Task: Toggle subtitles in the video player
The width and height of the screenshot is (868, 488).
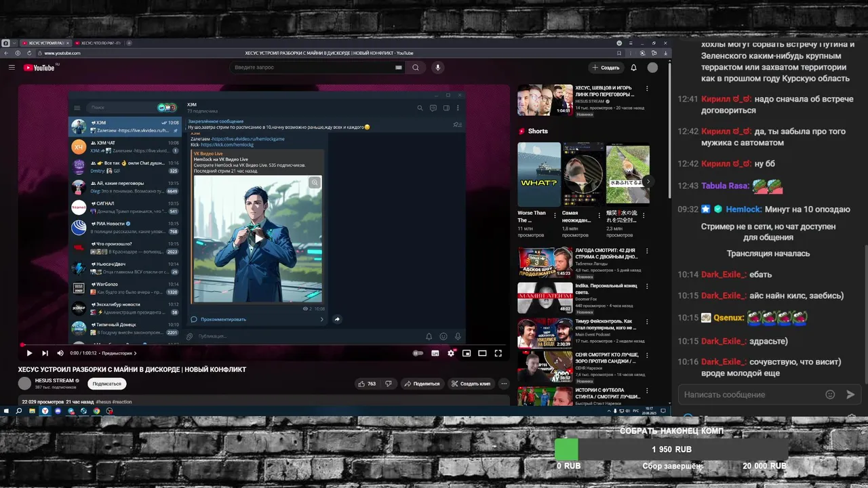Action: click(x=435, y=353)
